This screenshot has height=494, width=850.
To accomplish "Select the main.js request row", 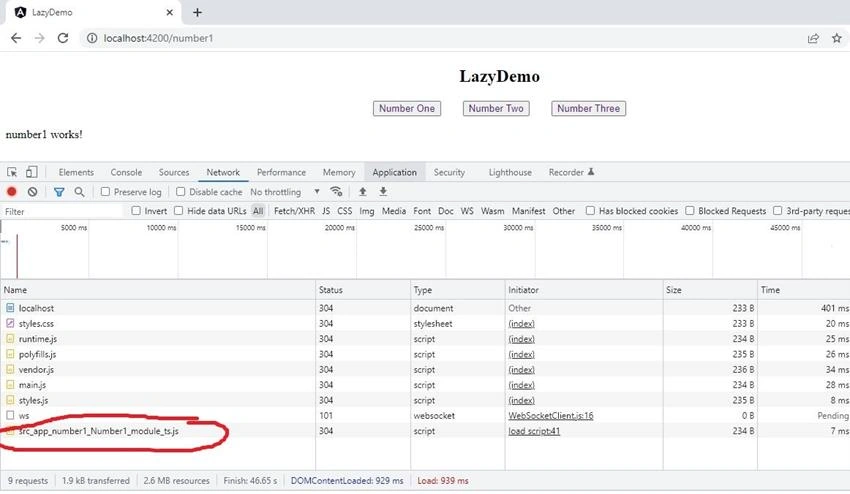I will point(425,385).
